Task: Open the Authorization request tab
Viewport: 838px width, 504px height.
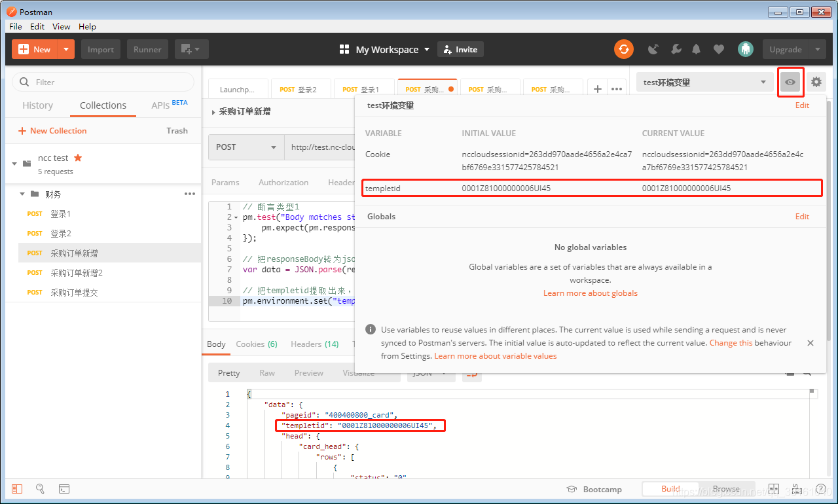Action: point(283,183)
